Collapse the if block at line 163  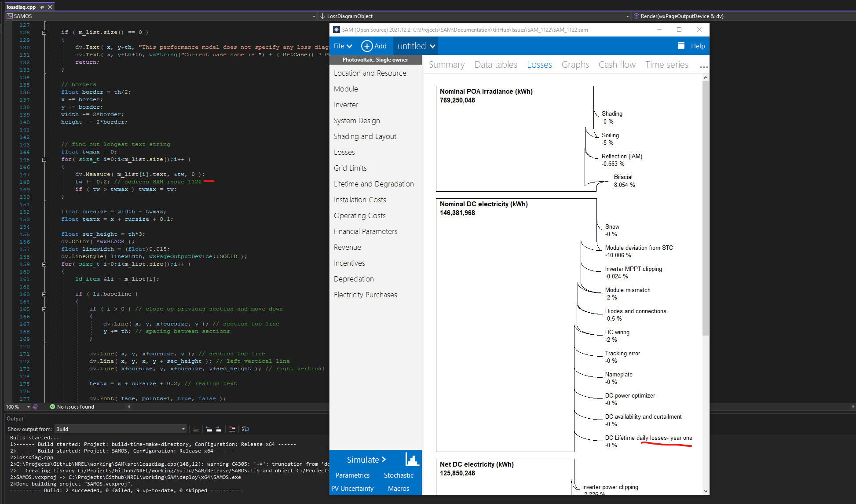pos(44,294)
